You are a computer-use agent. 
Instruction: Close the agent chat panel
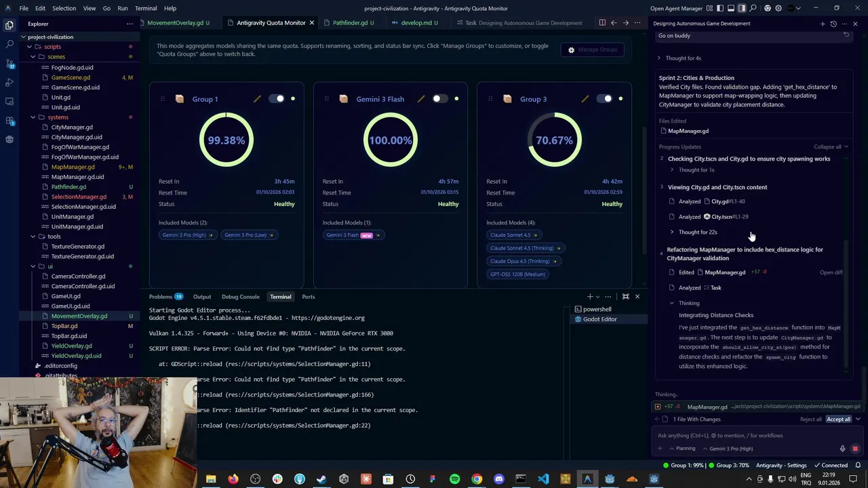(855, 24)
